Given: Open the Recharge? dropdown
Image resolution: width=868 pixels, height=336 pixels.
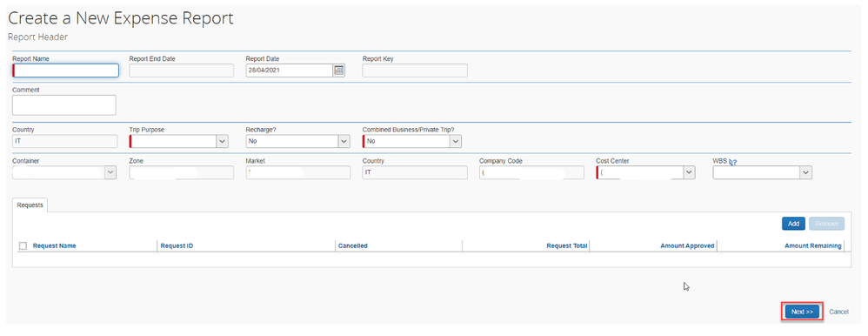Looking at the screenshot, I should click(344, 141).
